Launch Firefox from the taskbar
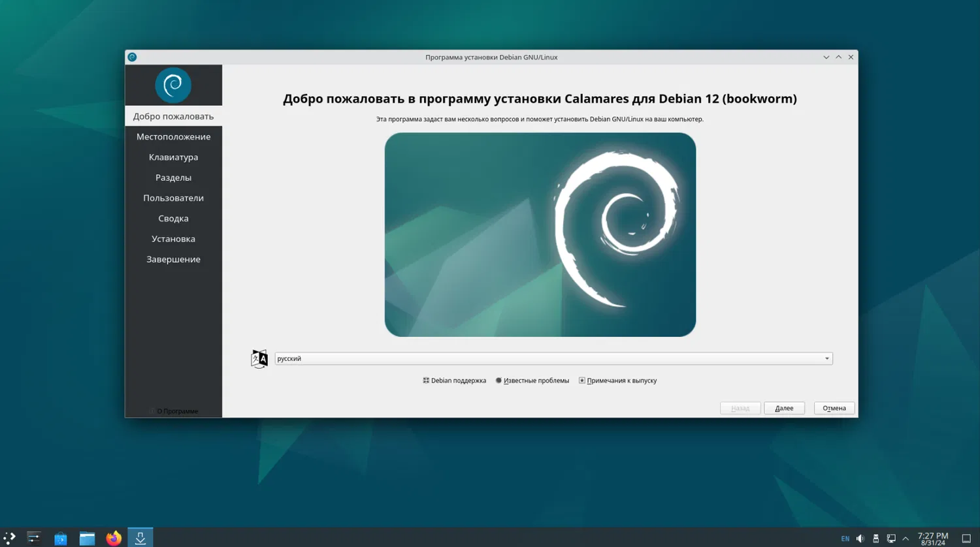 pos(114,538)
